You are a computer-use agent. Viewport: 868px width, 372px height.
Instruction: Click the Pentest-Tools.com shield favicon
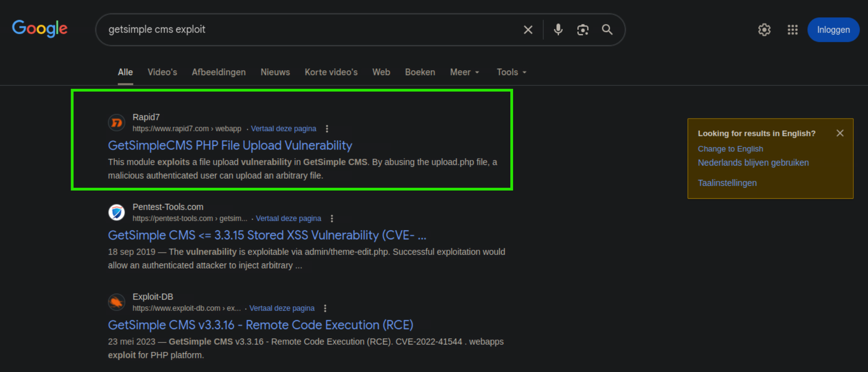(x=117, y=212)
